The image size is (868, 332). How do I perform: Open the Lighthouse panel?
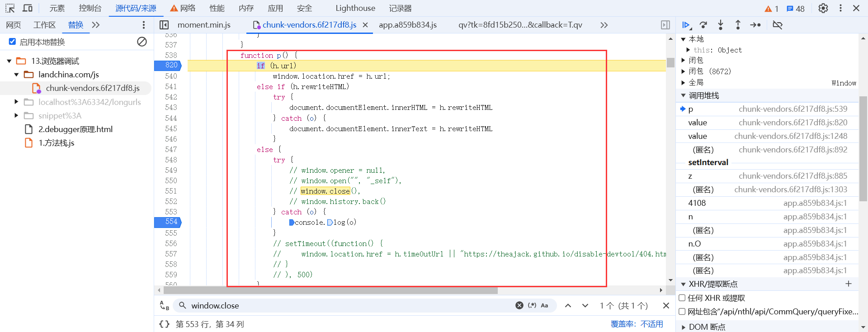(x=355, y=8)
